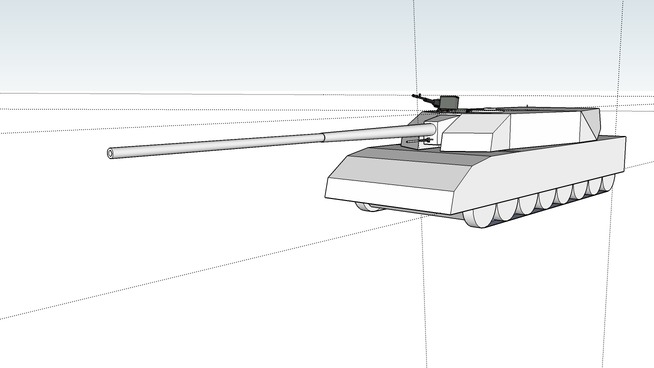Click the rearmost road wheel on the near side
The image size is (654, 368).
(x=608, y=183)
